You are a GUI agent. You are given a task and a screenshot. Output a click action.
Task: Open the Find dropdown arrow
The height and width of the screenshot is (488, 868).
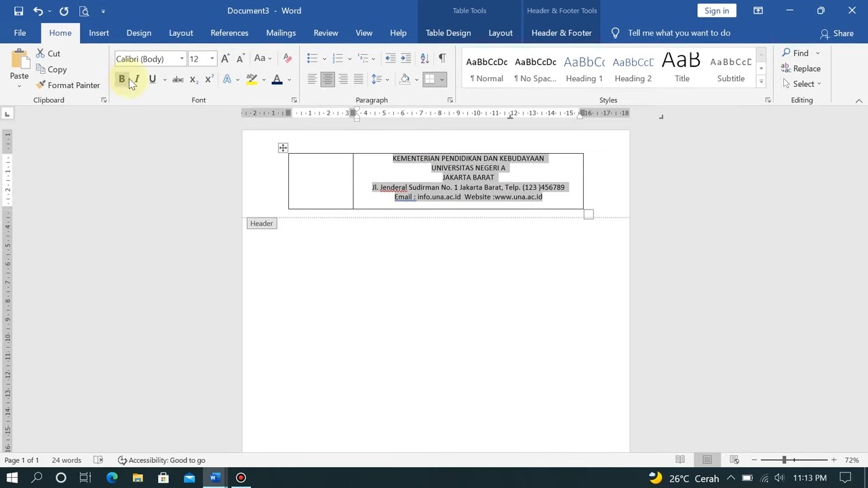(817, 54)
